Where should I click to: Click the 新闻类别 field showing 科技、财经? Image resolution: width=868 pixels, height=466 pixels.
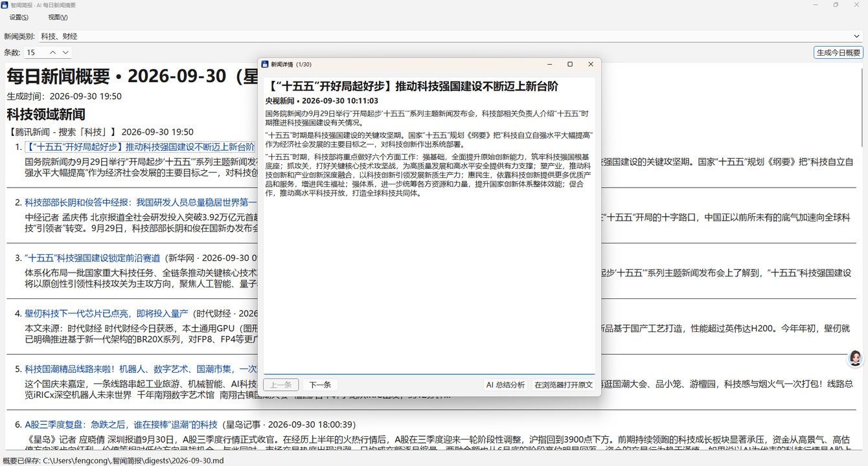(450, 36)
